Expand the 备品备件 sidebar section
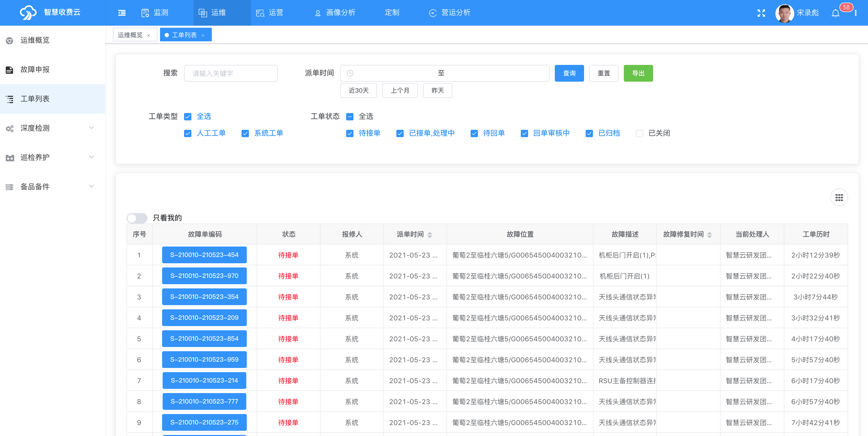 [x=53, y=187]
